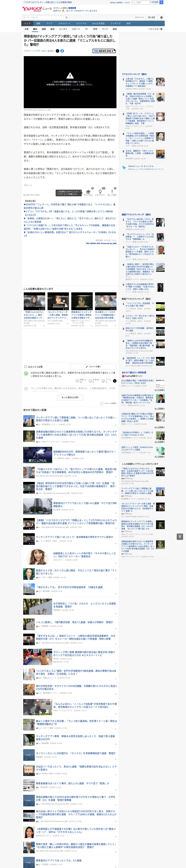Click うーん reaction on first comment
The height and width of the screenshot is (868, 186).
pyautogui.click(x=106, y=381)
